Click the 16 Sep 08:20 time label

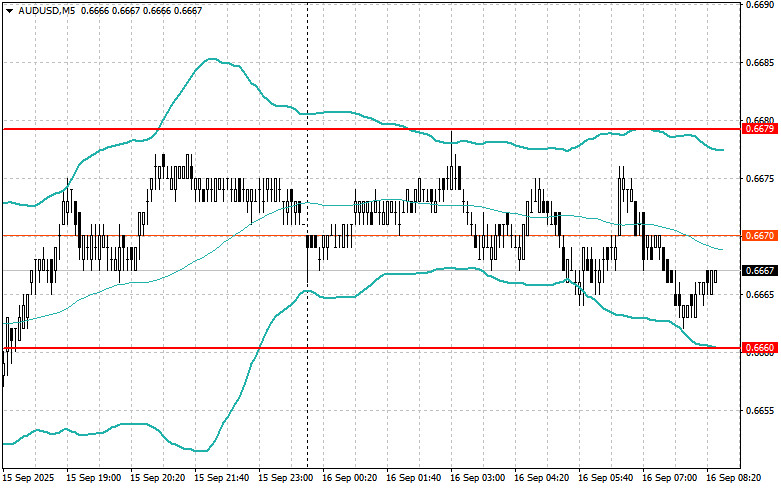click(x=733, y=478)
